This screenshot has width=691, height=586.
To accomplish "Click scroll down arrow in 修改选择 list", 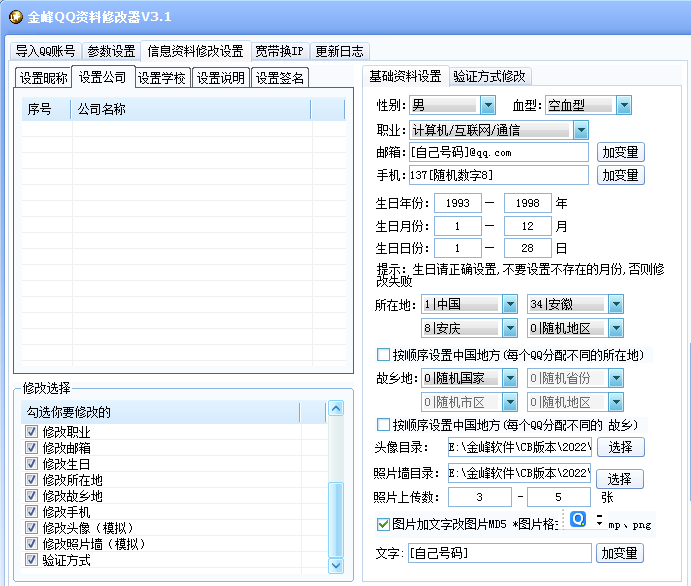I will point(336,565).
